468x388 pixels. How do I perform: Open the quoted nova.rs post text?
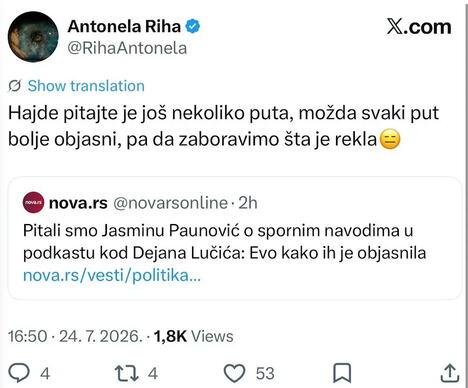click(x=224, y=242)
